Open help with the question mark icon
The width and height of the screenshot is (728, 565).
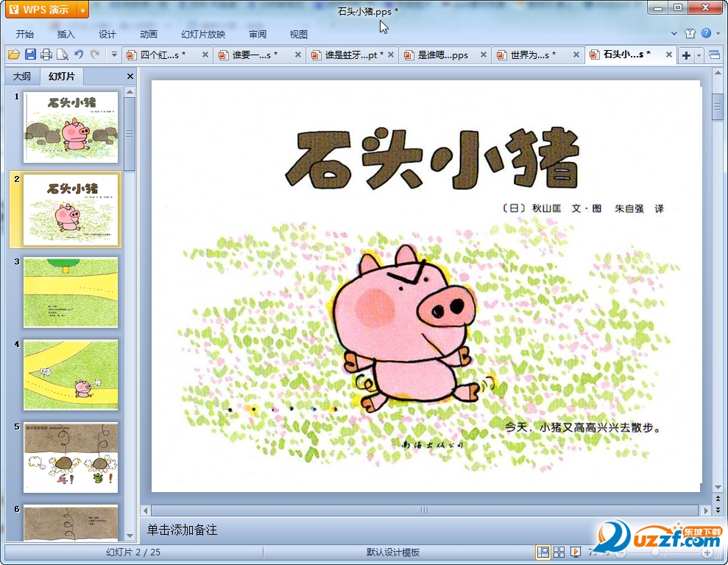[706, 33]
